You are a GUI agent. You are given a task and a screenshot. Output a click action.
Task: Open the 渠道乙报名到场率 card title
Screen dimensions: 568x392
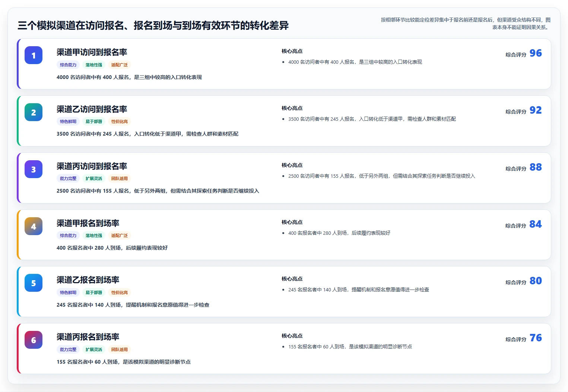88,280
